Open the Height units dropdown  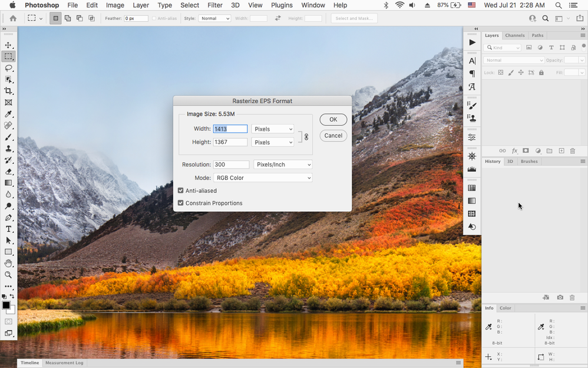coord(273,142)
